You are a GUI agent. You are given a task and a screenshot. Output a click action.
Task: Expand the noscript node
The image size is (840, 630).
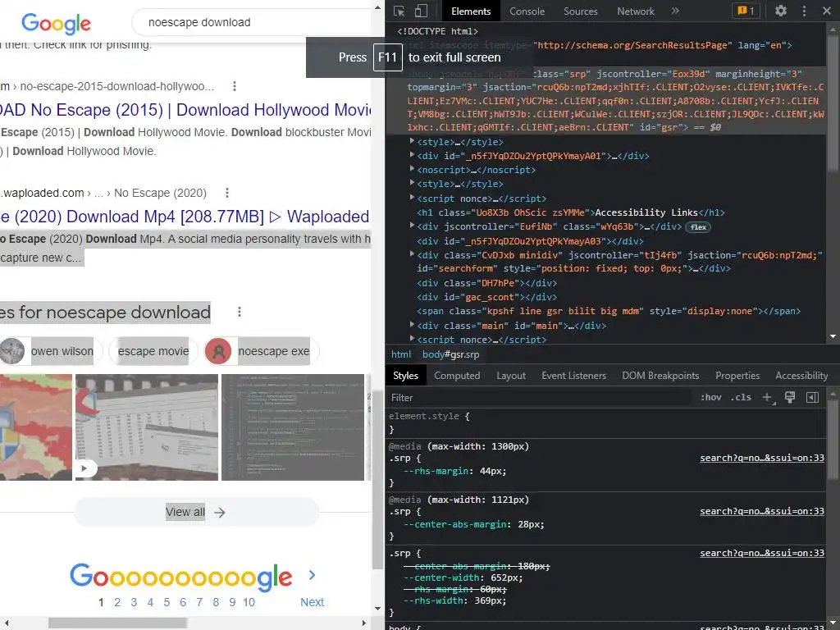[x=412, y=169]
